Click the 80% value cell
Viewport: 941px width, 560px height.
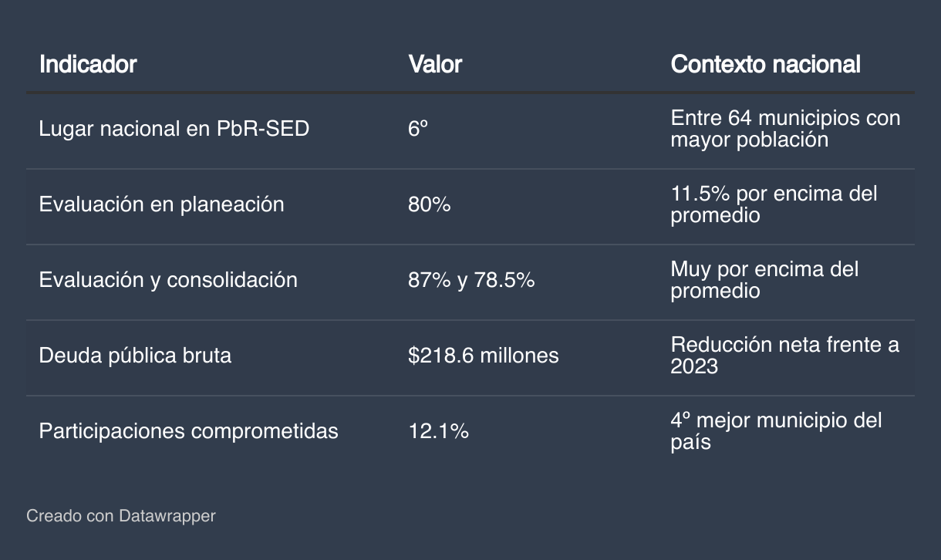point(429,204)
